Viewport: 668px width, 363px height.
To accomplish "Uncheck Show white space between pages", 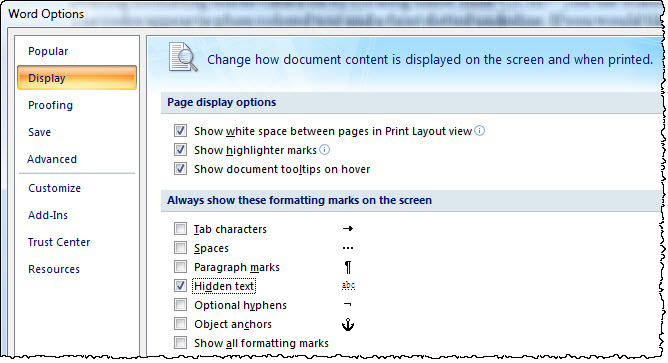I will tap(180, 131).
